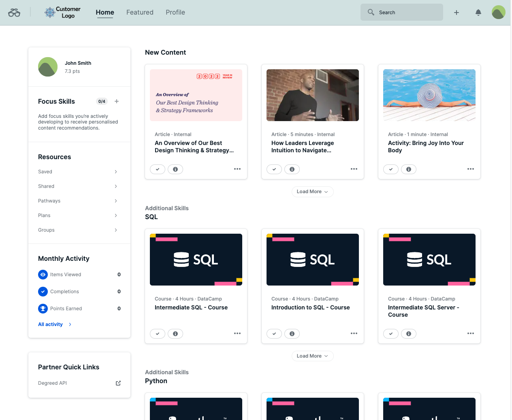Show info for Intermediate SQL Server - Course
The width and height of the screenshot is (512, 420).
click(x=409, y=334)
